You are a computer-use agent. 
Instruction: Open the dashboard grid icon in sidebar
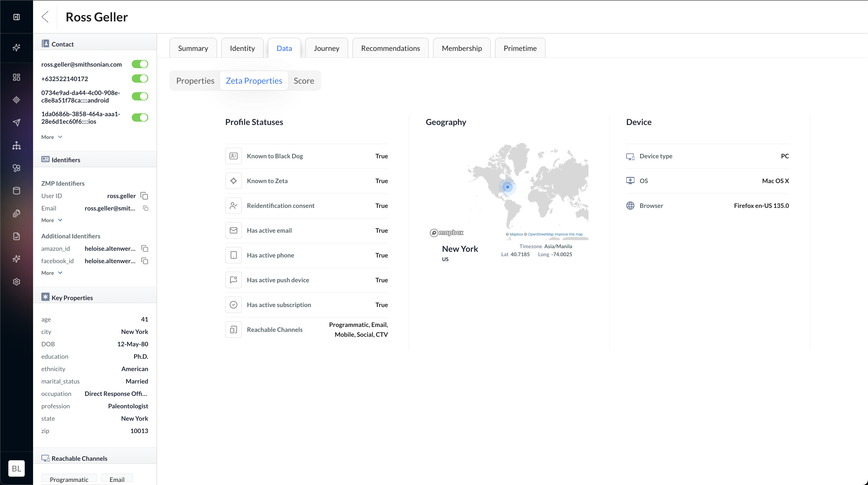click(x=17, y=77)
